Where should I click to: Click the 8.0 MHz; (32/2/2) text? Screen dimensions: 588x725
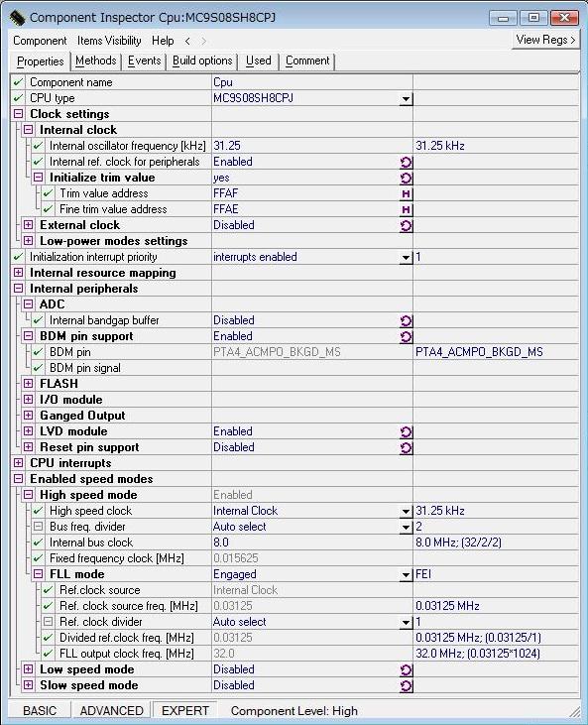click(458, 543)
